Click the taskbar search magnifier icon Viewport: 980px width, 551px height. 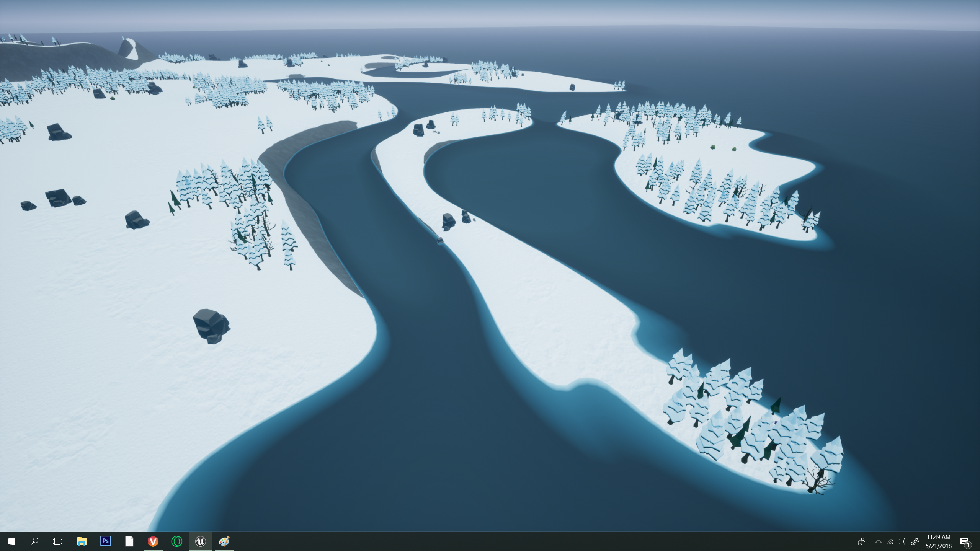pos(34,541)
